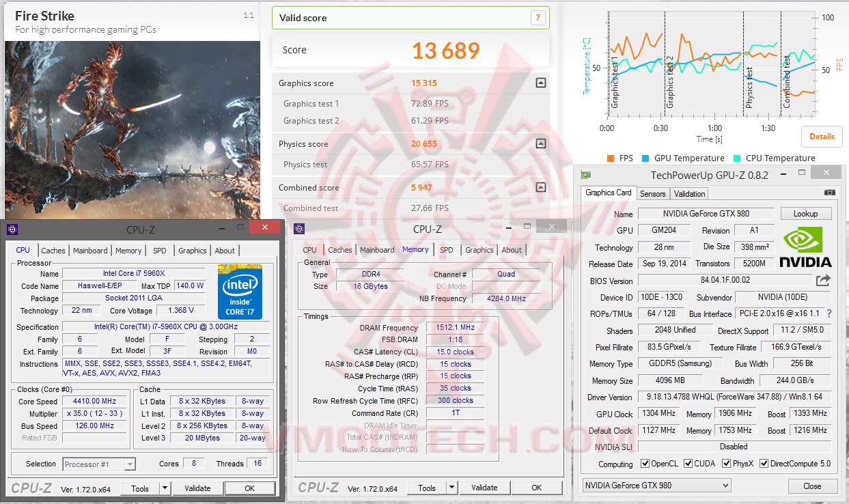849x504 pixels.
Task: Open Tools dropdown arrow in Memory CPU-Z window
Action: (451, 488)
